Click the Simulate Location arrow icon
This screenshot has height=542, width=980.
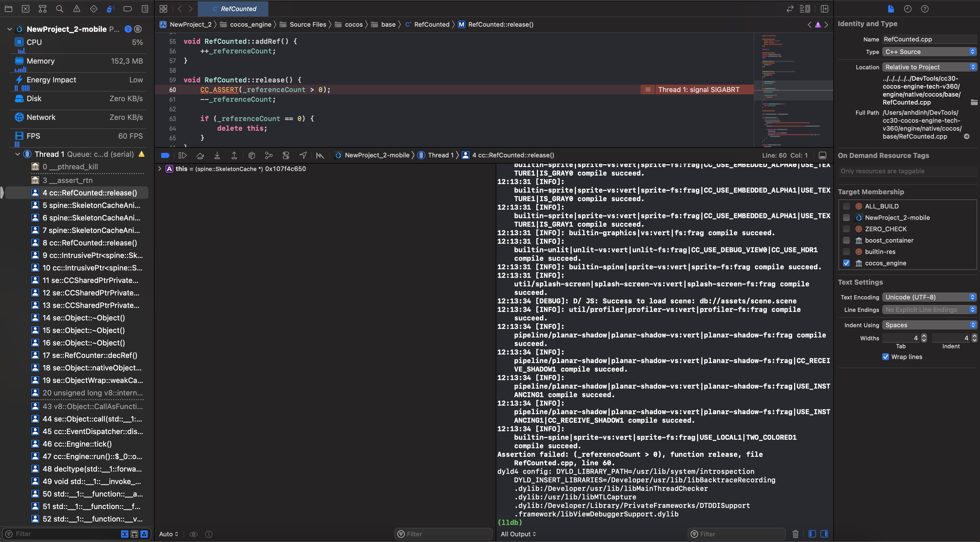303,155
